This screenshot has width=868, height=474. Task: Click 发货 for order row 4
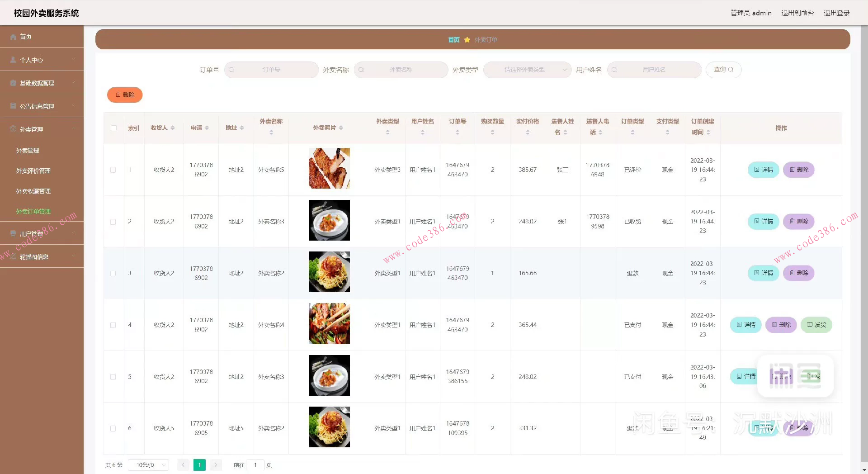click(816, 325)
